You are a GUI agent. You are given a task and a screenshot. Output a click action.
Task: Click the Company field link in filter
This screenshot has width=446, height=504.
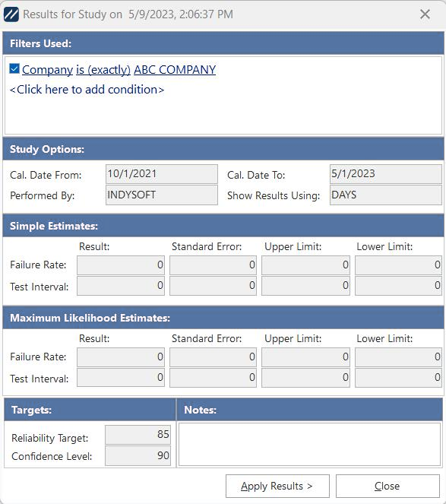[x=48, y=70]
